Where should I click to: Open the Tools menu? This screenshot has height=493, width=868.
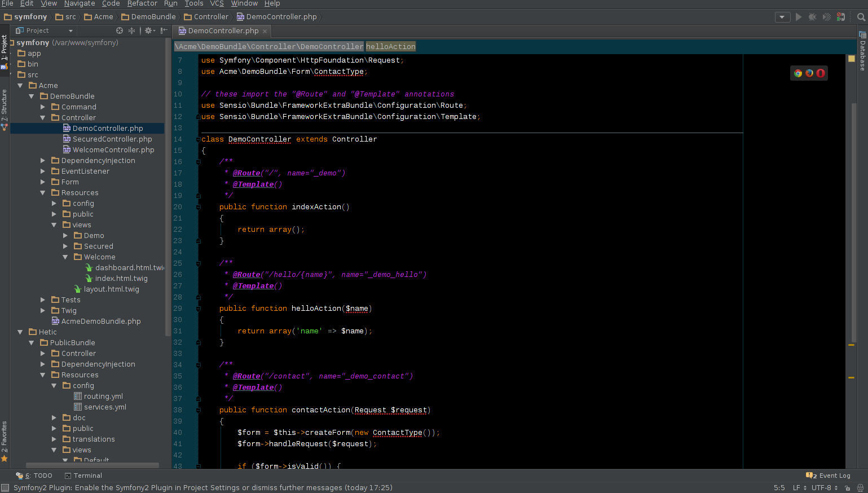[x=194, y=3]
